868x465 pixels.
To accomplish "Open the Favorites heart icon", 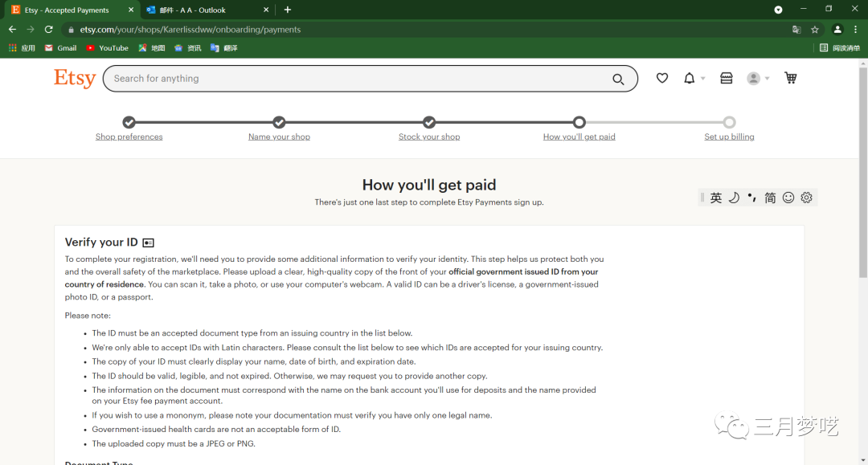I will pyautogui.click(x=662, y=78).
